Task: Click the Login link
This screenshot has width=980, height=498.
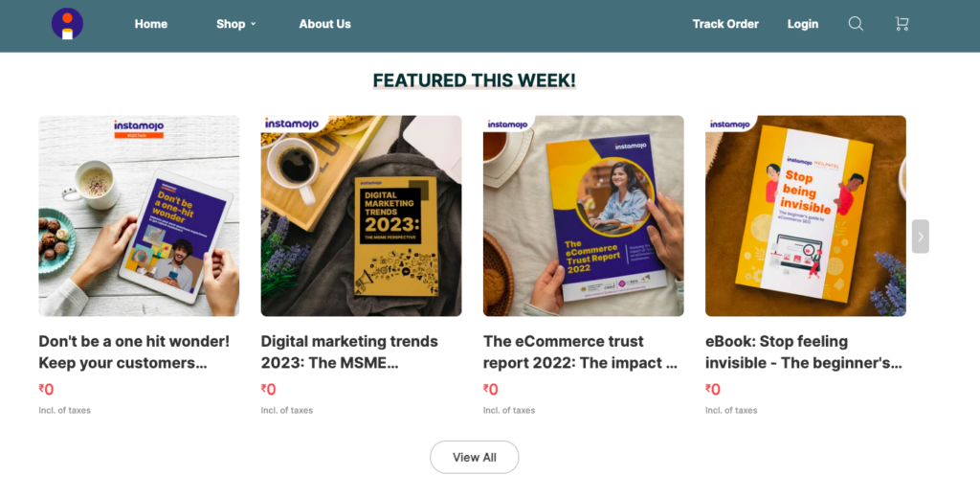Action: [x=803, y=24]
